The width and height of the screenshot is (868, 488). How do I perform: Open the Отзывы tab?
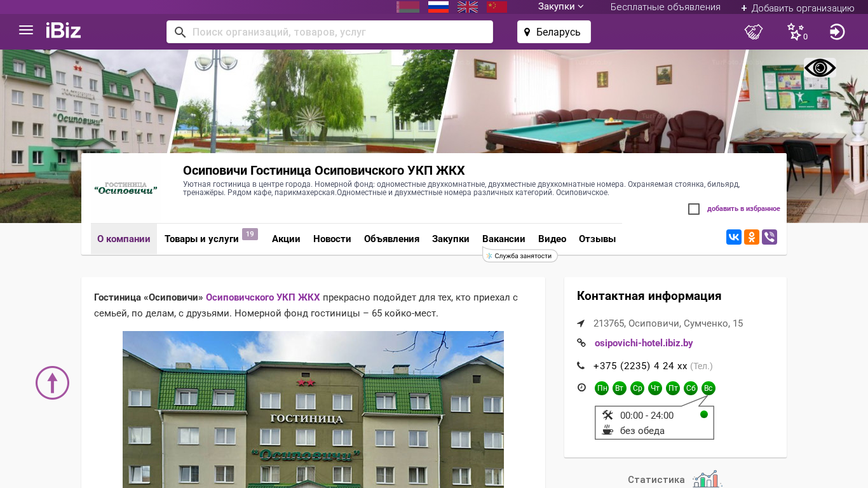point(597,239)
